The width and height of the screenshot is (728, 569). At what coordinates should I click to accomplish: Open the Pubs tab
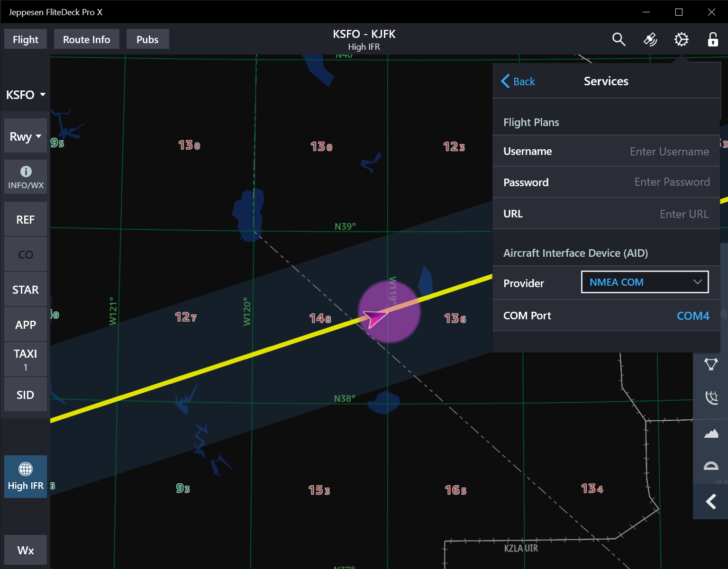pos(147,39)
